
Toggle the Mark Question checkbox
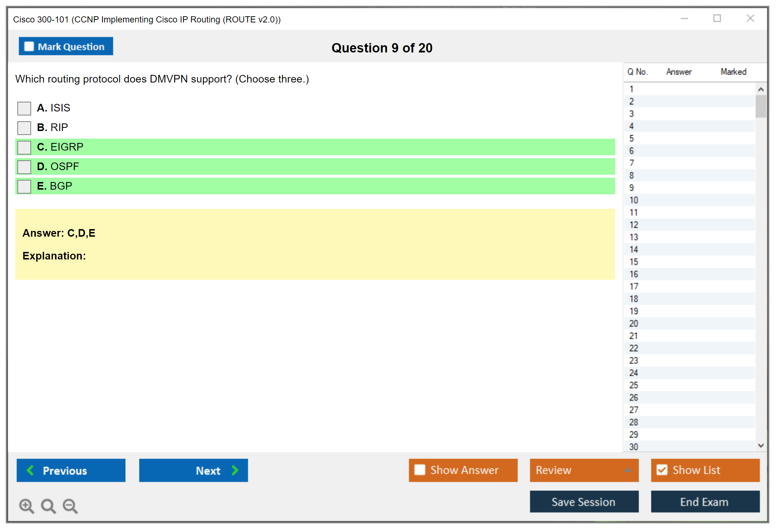tap(29, 47)
